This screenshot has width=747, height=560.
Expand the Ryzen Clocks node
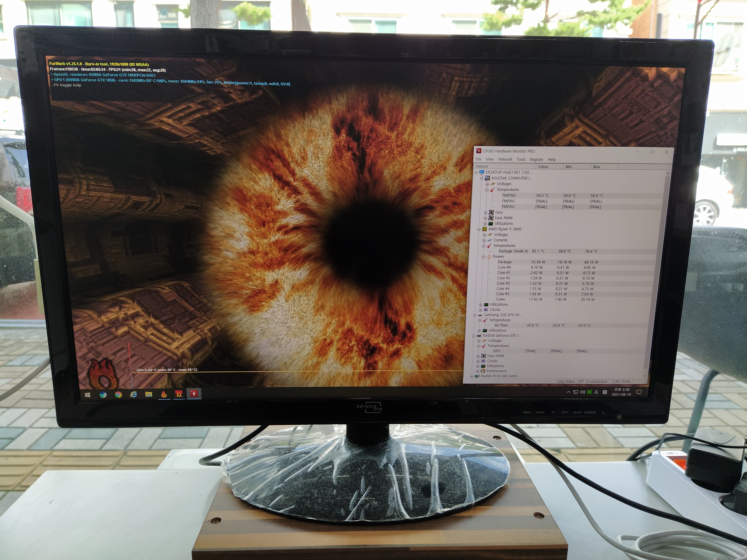coord(480,310)
